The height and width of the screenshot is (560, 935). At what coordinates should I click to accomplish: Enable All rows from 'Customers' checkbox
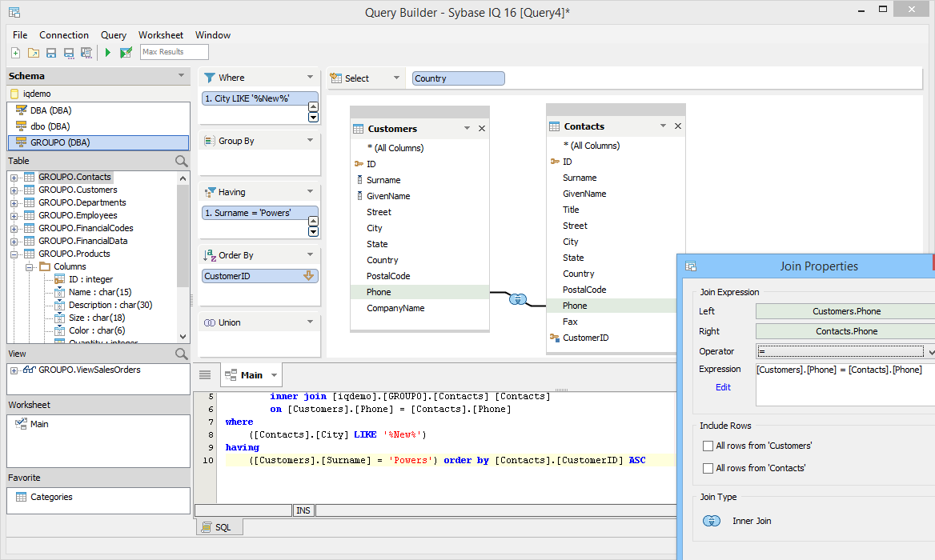pyautogui.click(x=708, y=446)
